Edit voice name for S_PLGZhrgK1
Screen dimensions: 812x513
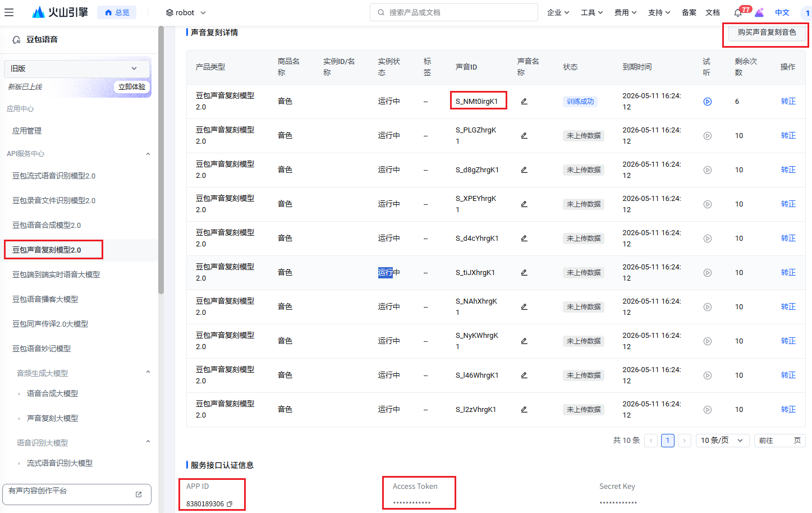pyautogui.click(x=524, y=136)
